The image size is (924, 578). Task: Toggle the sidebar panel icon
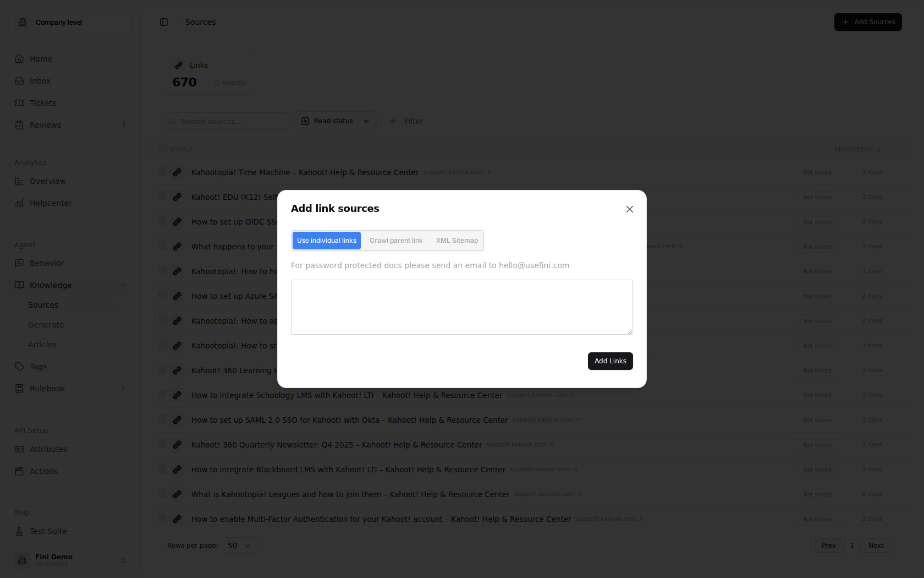coord(164,22)
